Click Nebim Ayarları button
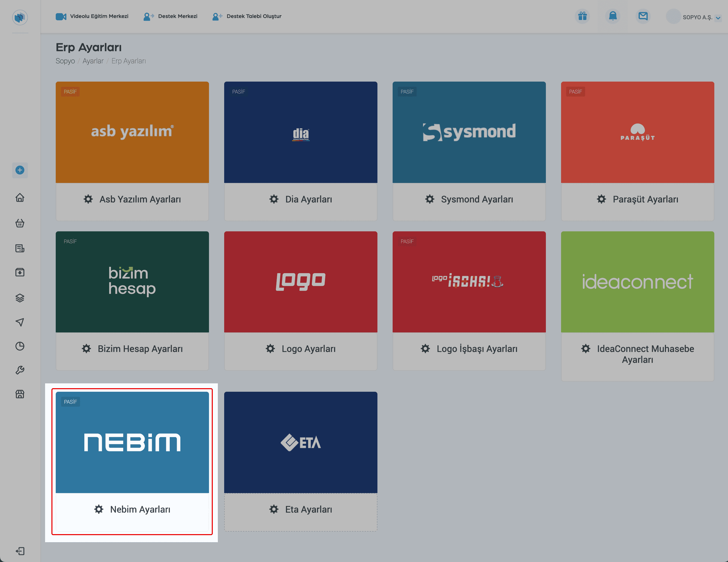The height and width of the screenshot is (562, 728). (x=132, y=510)
